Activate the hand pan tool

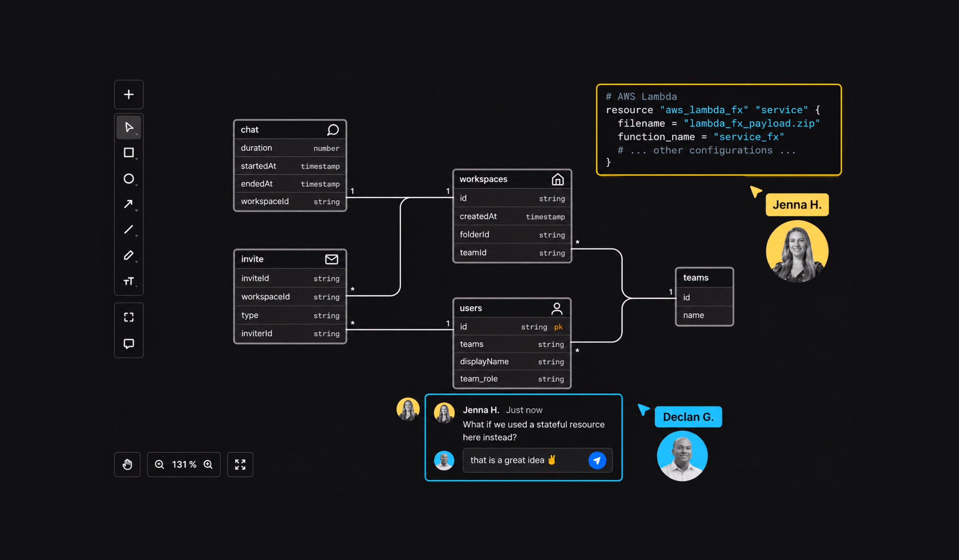point(127,464)
